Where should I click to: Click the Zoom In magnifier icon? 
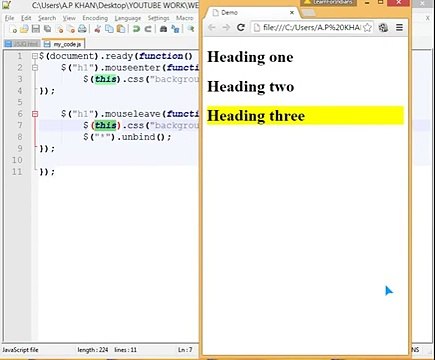coord(191,29)
